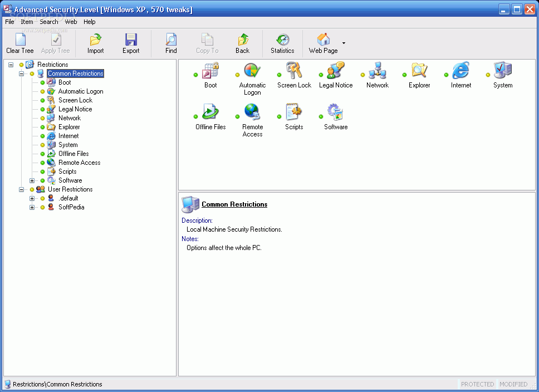Open Remote Access globe icon in right pane
Image resolution: width=539 pixels, height=392 pixels.
point(252,112)
